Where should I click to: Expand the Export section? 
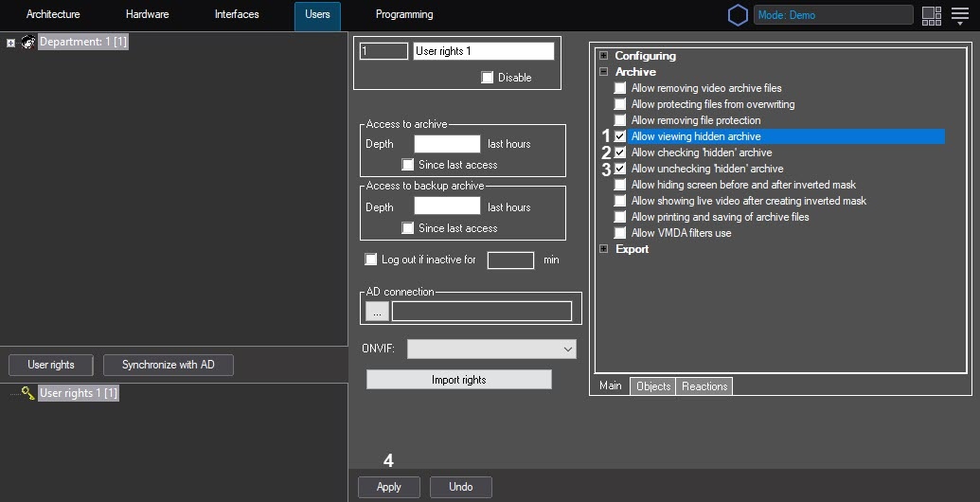coord(603,249)
